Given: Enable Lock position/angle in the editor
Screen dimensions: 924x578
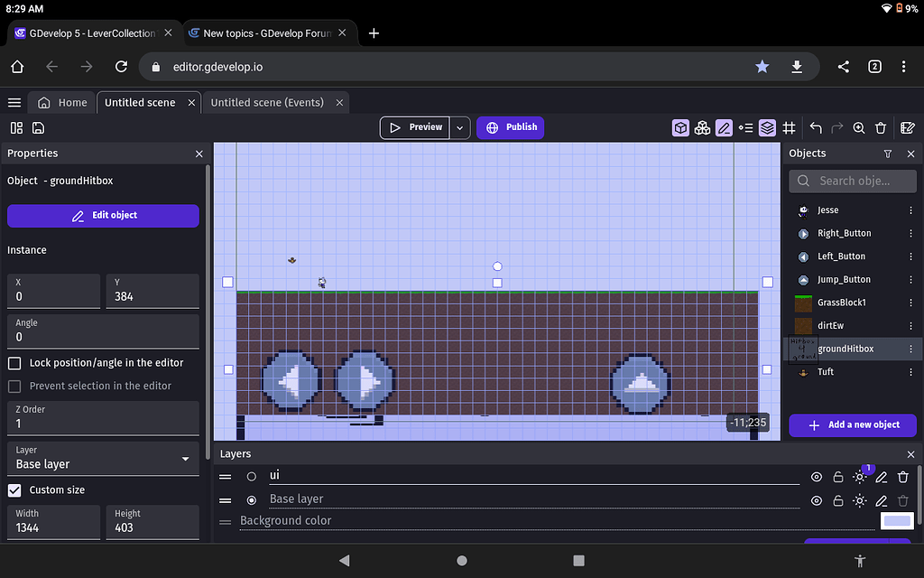Looking at the screenshot, I should [14, 363].
